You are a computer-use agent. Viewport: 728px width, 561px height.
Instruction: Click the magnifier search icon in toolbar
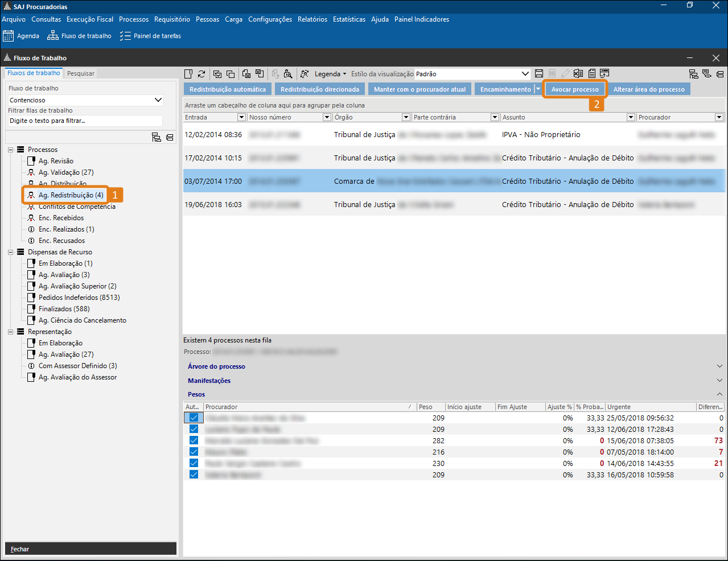click(288, 74)
